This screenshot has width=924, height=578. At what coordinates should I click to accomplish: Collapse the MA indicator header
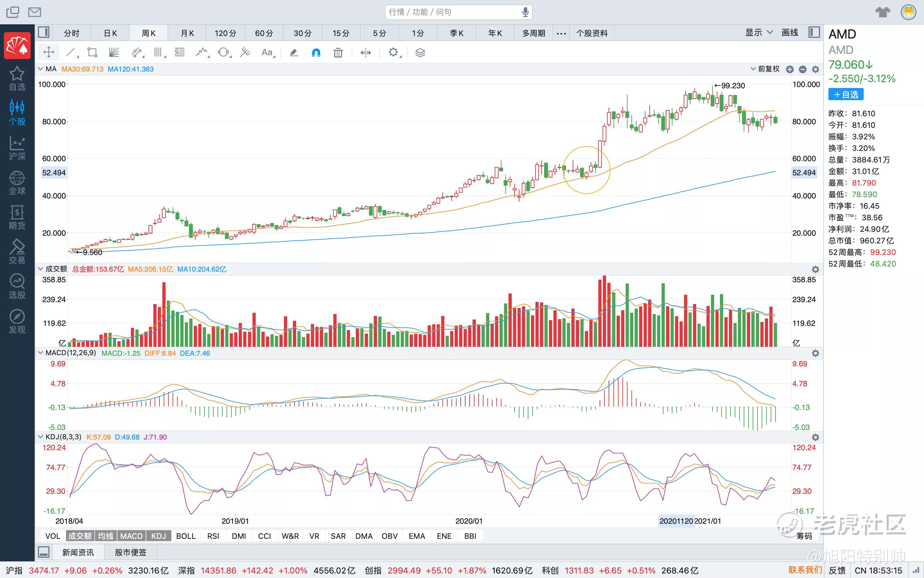coord(40,69)
